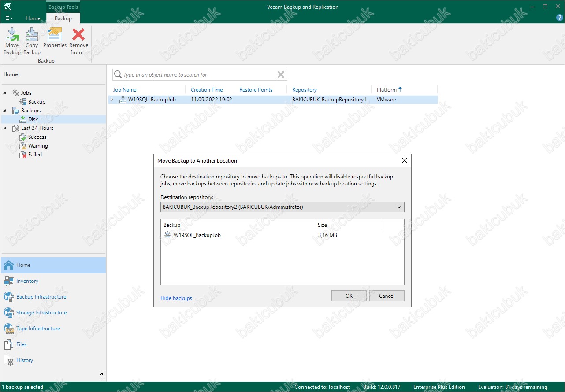Collapse the Jobs tree node
This screenshot has height=392, width=565.
click(x=5, y=93)
